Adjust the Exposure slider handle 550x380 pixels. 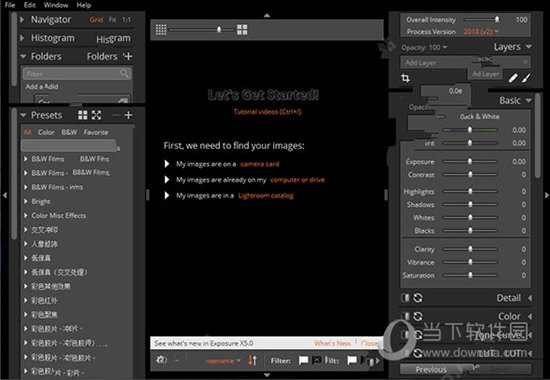(x=470, y=161)
